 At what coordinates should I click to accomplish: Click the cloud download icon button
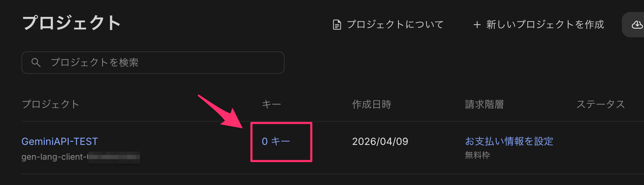[637, 25]
